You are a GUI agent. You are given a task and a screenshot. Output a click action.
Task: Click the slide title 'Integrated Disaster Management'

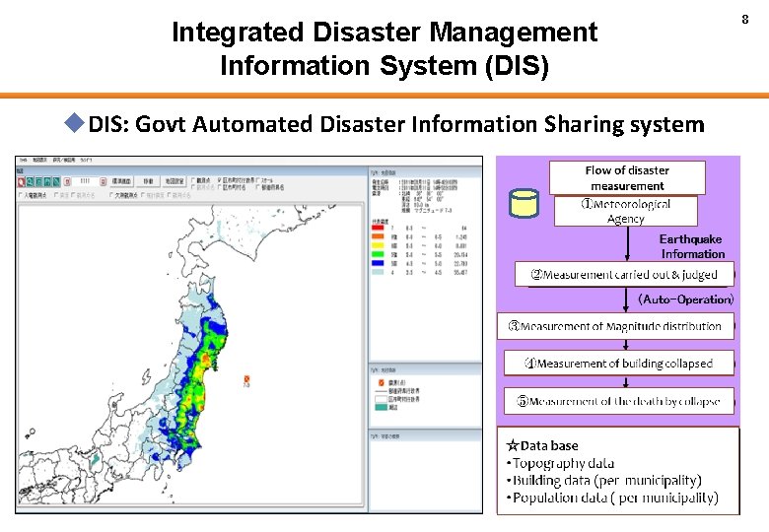(x=384, y=33)
